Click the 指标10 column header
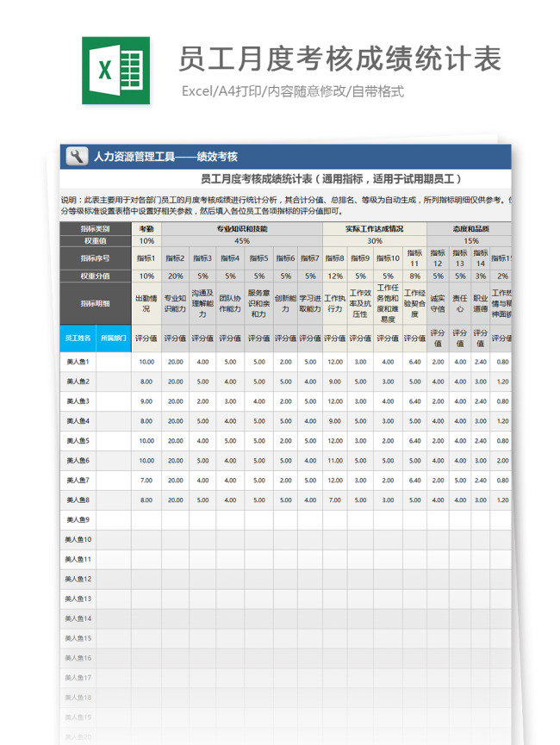This screenshot has height=745, width=560. tap(388, 258)
